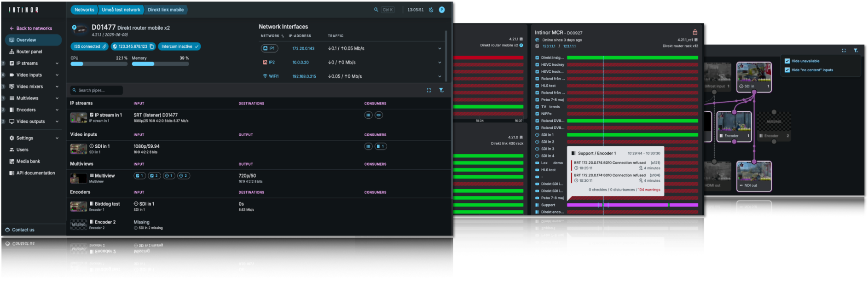Image resolution: width=868 pixels, height=306 pixels.
Task: Expand Video inputs in sidebar
Action: click(57, 75)
